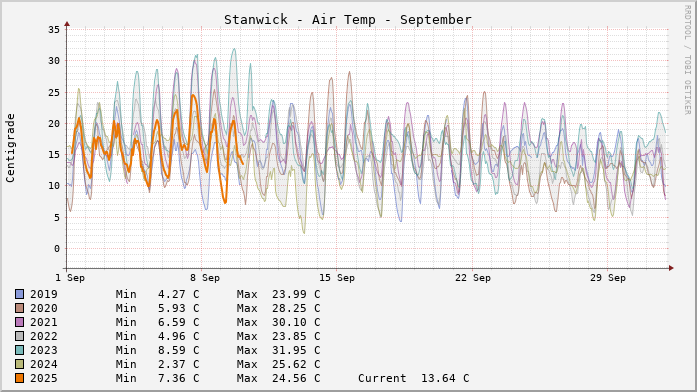This screenshot has height=392, width=697.
Task: Click the 2020 brown legend swatch
Action: (20, 308)
